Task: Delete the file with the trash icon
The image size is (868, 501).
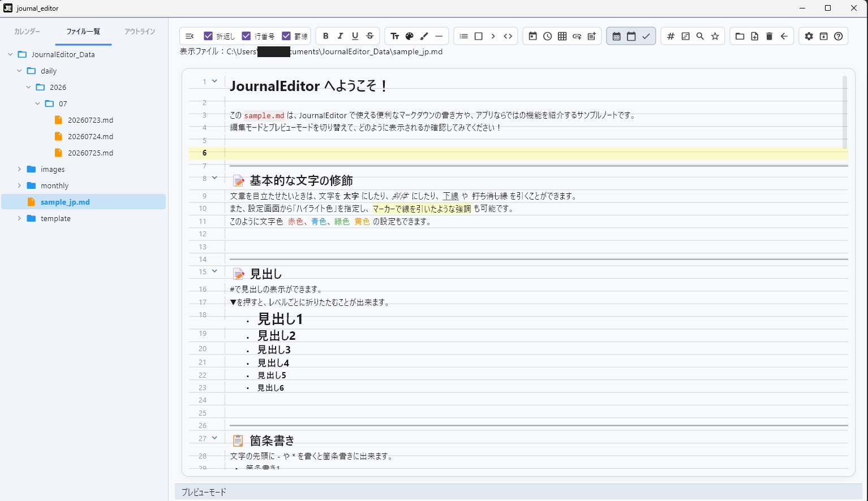Action: point(770,36)
